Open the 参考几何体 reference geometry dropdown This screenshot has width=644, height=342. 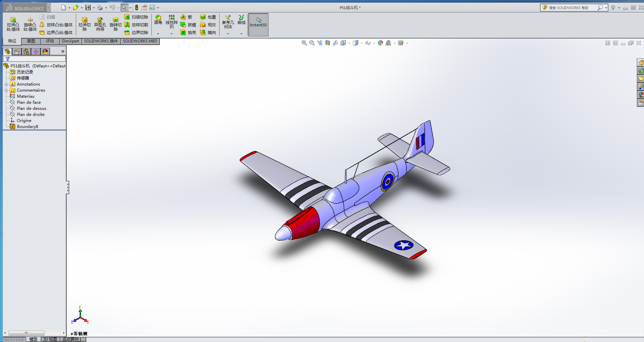coord(228,34)
